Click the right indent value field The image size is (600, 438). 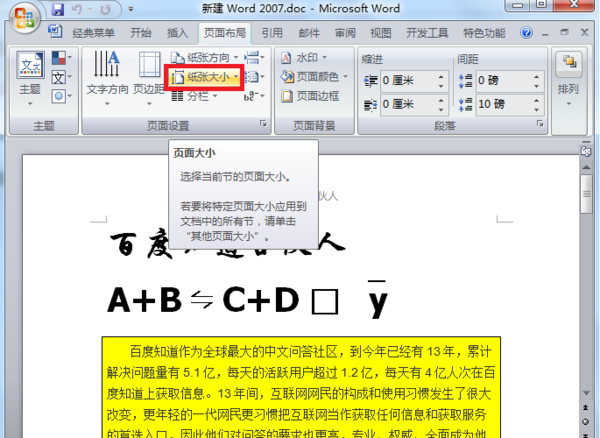[x=408, y=104]
